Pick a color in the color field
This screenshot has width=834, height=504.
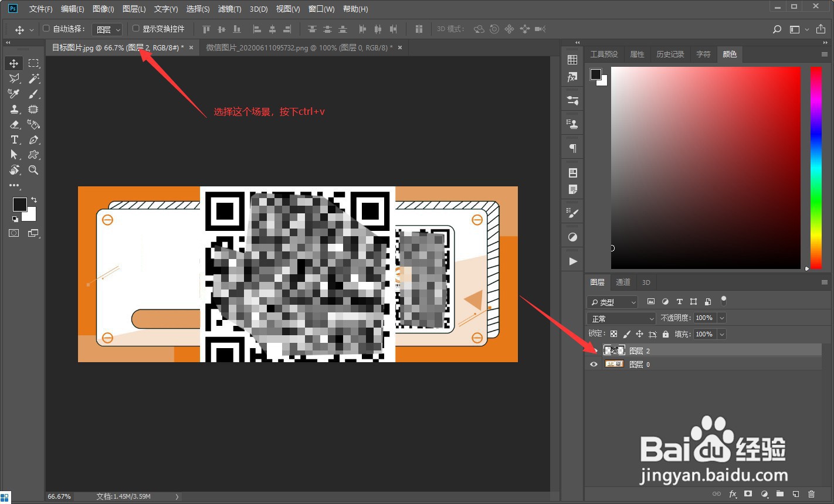click(706, 168)
